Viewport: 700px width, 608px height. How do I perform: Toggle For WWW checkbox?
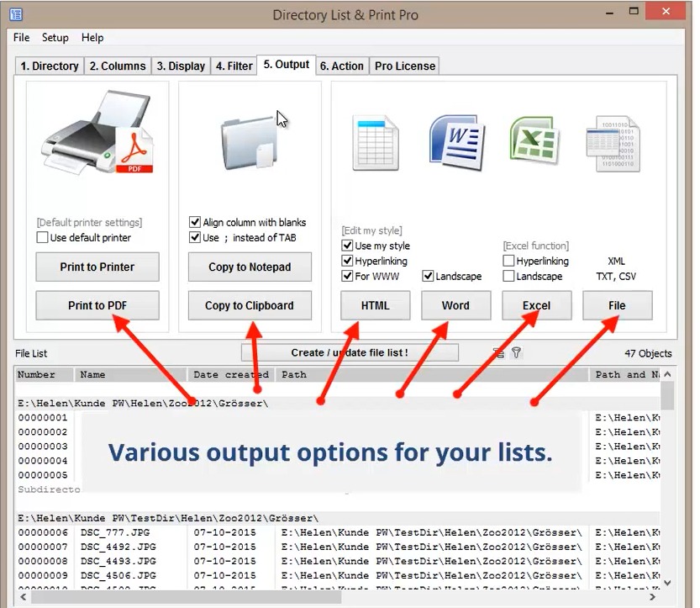click(347, 276)
